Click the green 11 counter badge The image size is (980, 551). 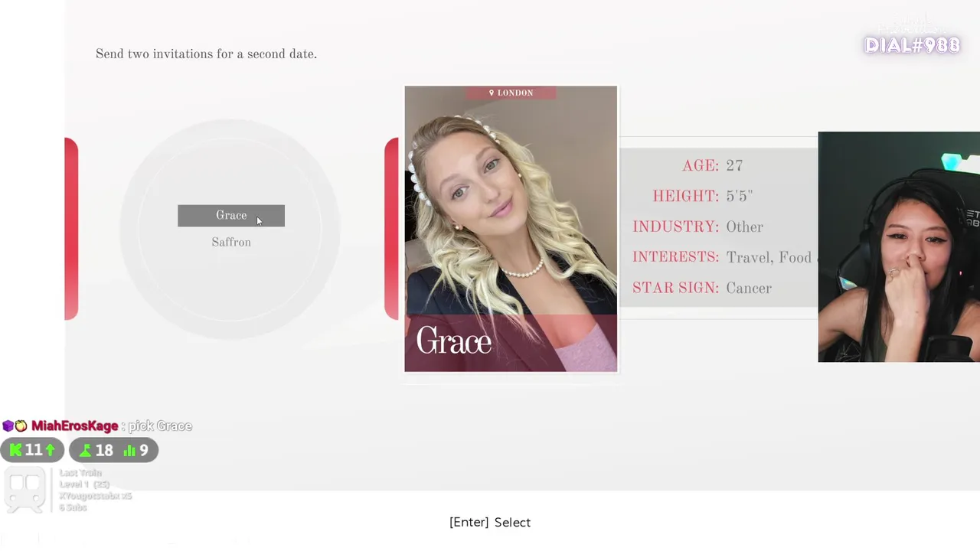coord(32,450)
